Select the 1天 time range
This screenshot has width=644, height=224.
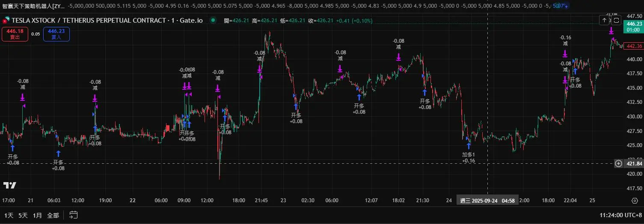pyautogui.click(x=9, y=215)
